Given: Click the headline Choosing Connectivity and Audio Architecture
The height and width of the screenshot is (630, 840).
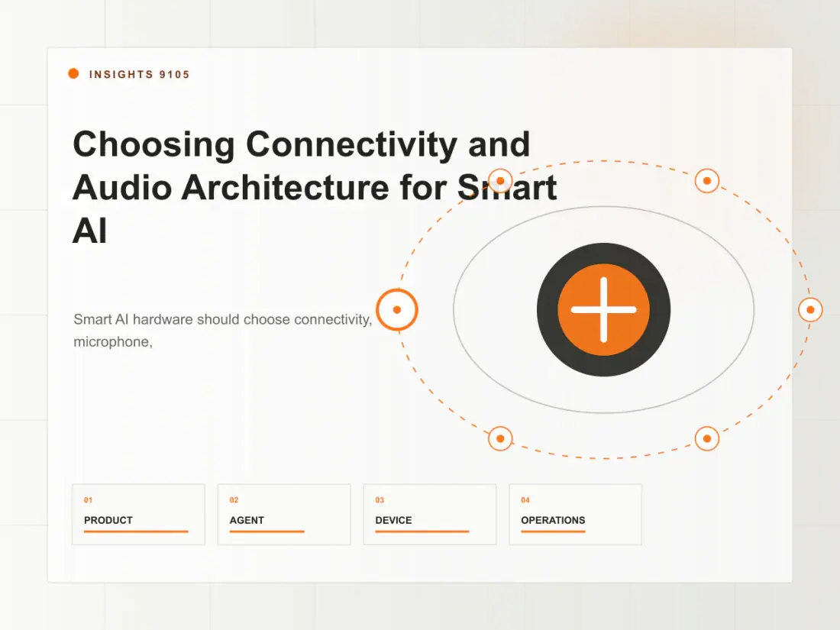Looking at the screenshot, I should 315,186.
